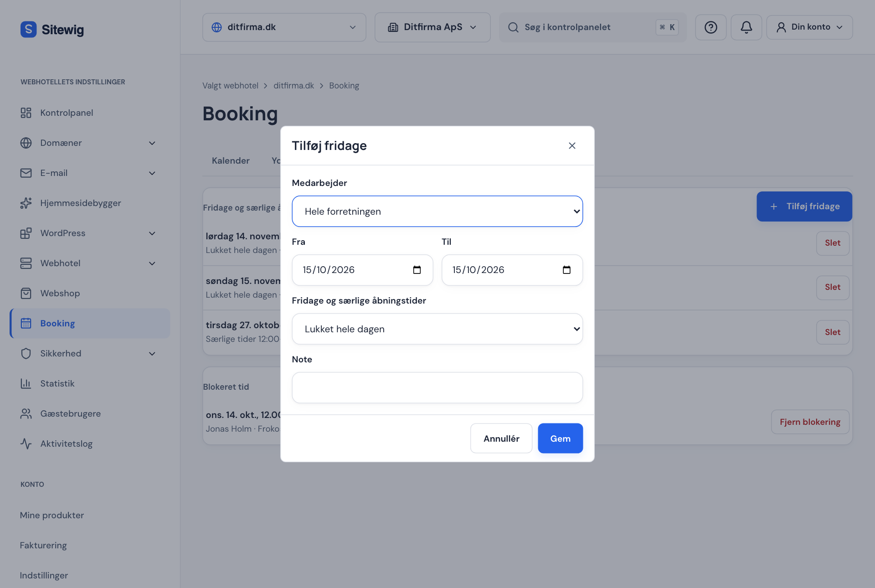Image resolution: width=875 pixels, height=588 pixels.
Task: Open Mine produkter
Action: pyautogui.click(x=52, y=515)
